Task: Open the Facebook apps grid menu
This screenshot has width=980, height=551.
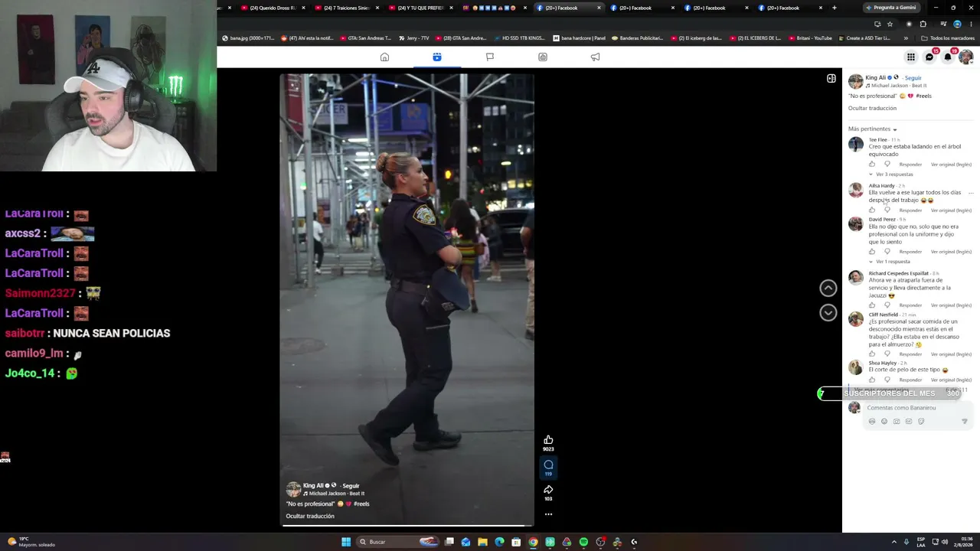Action: point(911,57)
